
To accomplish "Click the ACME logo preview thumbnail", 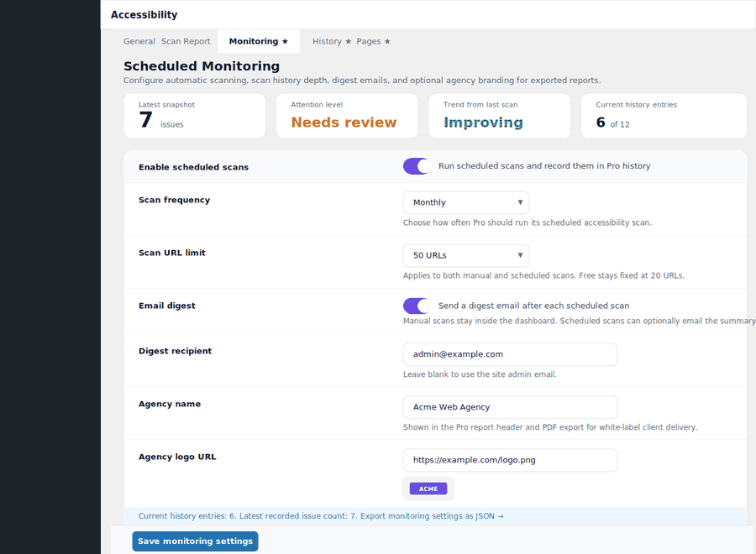I will pos(428,489).
